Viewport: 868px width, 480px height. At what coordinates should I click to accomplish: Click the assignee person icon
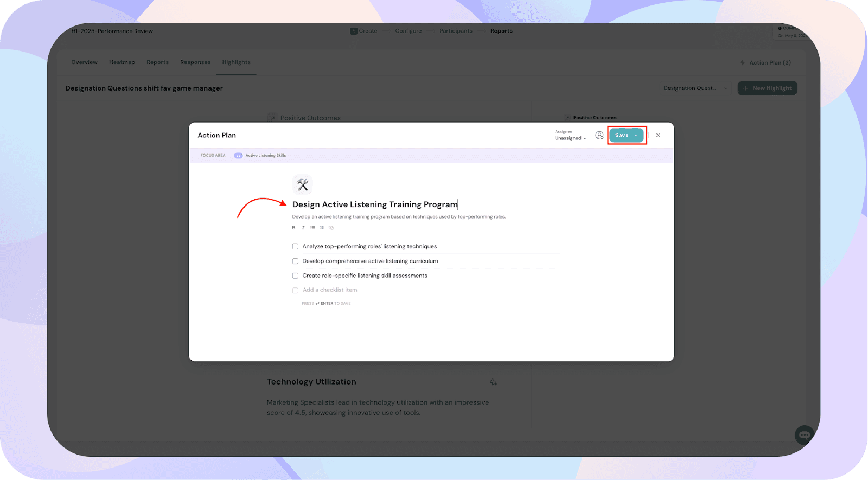[599, 135]
